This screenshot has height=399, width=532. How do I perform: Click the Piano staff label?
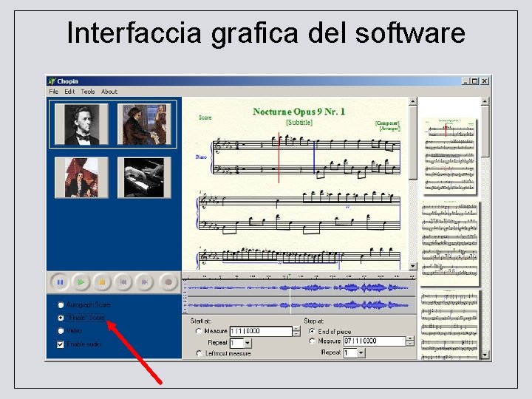click(201, 157)
